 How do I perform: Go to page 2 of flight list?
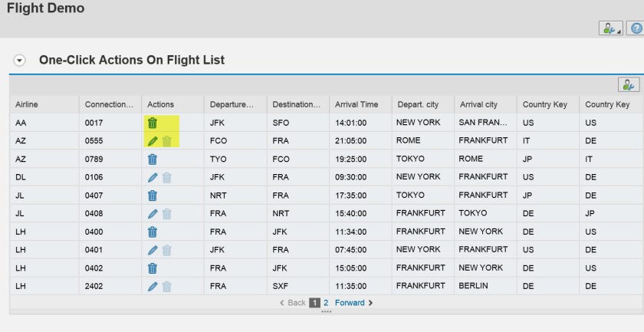click(326, 303)
